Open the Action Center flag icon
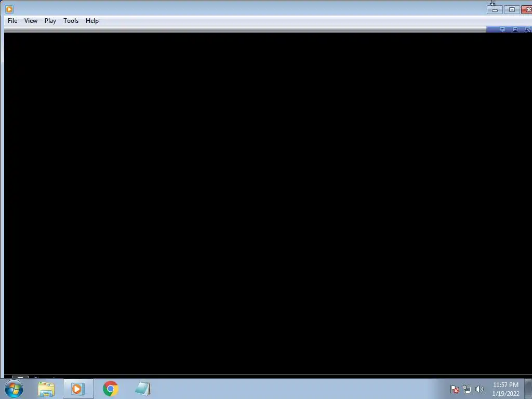532x399 pixels. pos(454,389)
